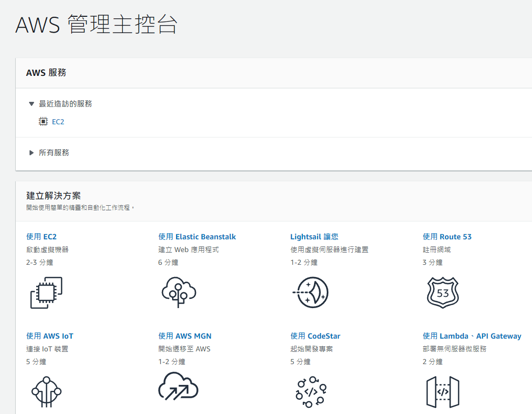Viewport: 532px width, 414px height.
Task: Click the 建立 Web 應用程式 description text
Action: click(x=188, y=250)
